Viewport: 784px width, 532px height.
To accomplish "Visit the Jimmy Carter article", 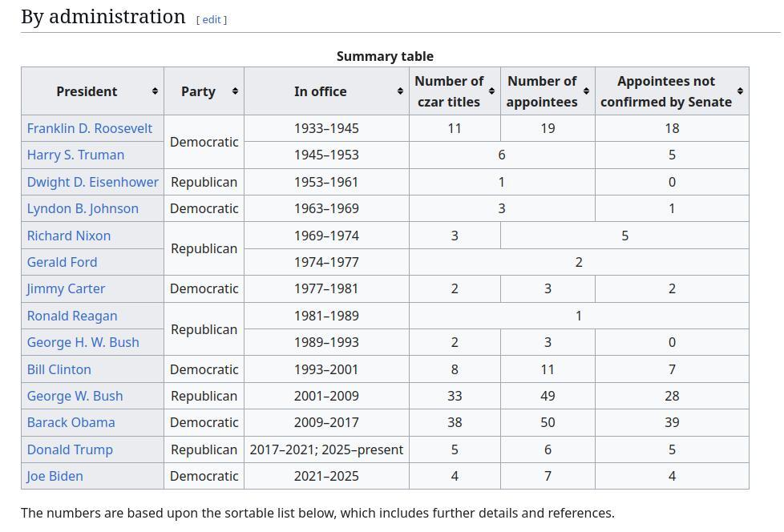I will coord(66,288).
